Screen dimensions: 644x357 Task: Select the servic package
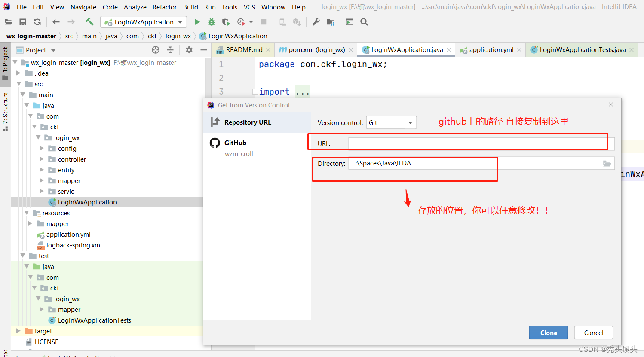tap(66, 192)
